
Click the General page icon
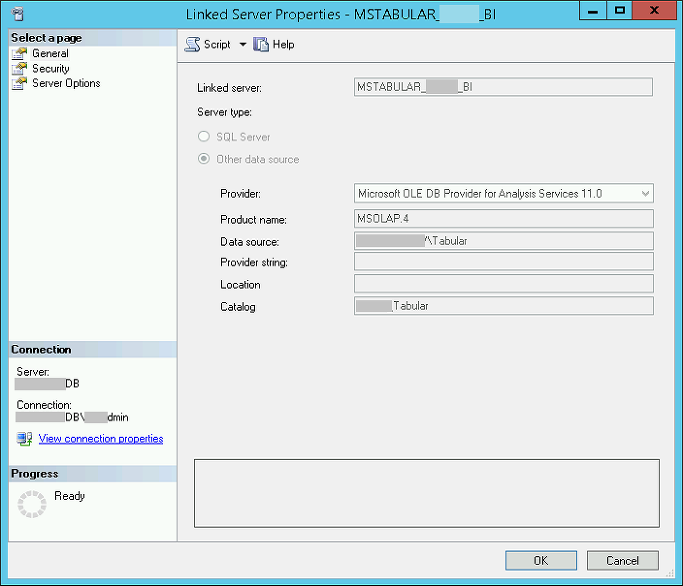tap(19, 54)
